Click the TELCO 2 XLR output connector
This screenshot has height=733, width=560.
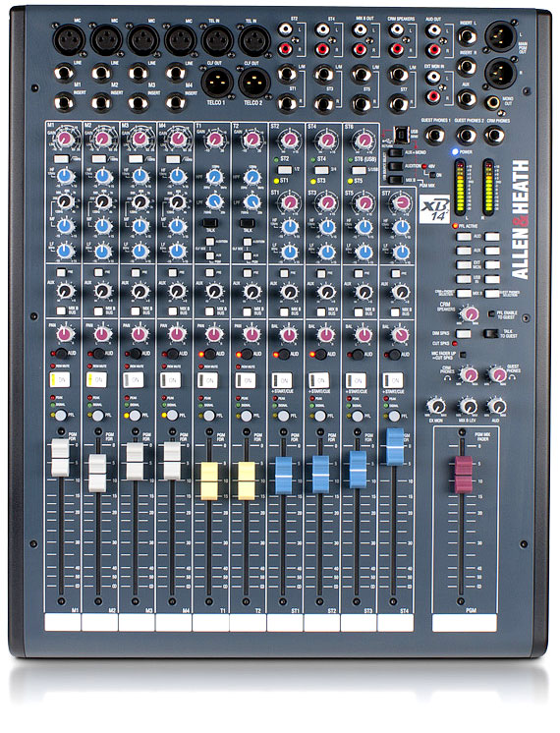click(253, 83)
